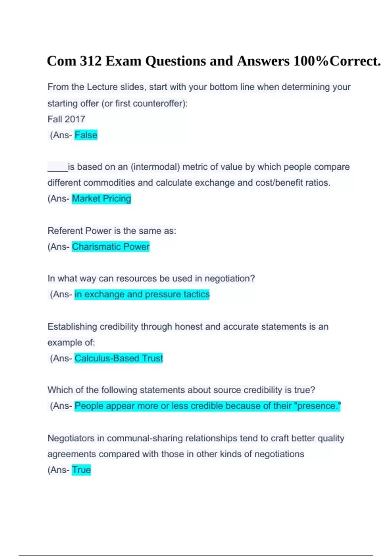
Task: Click the highlighted "False" answer
Action: [x=86, y=135]
